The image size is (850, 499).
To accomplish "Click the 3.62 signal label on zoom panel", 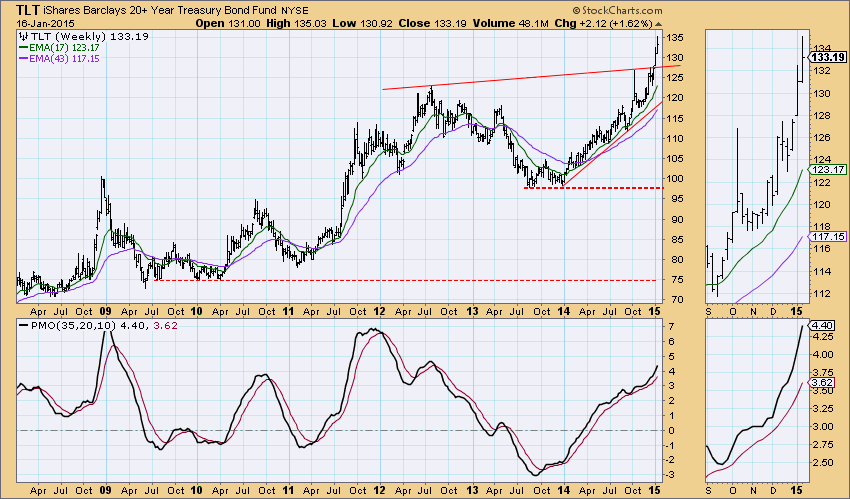I will point(823,382).
